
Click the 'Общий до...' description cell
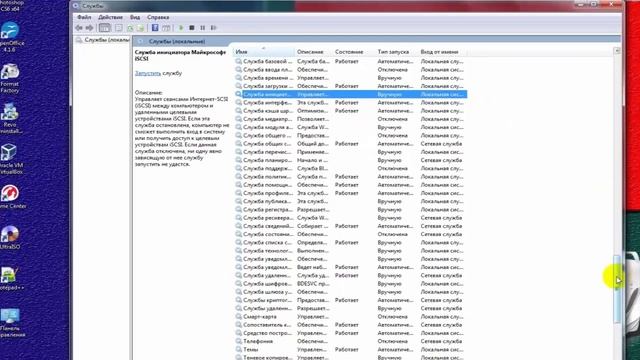click(x=313, y=144)
